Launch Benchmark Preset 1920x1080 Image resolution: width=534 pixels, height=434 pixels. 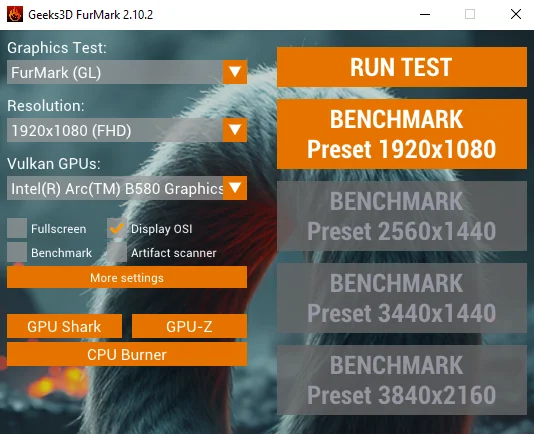click(402, 134)
